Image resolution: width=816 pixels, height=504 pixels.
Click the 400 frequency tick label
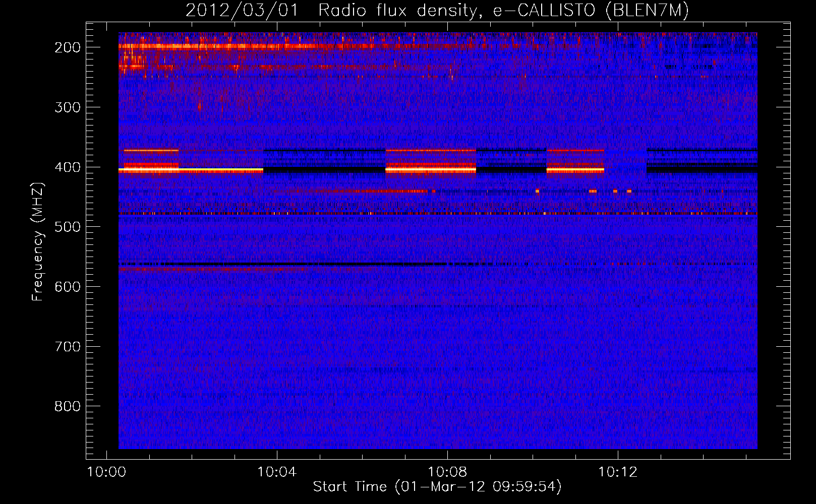68,167
